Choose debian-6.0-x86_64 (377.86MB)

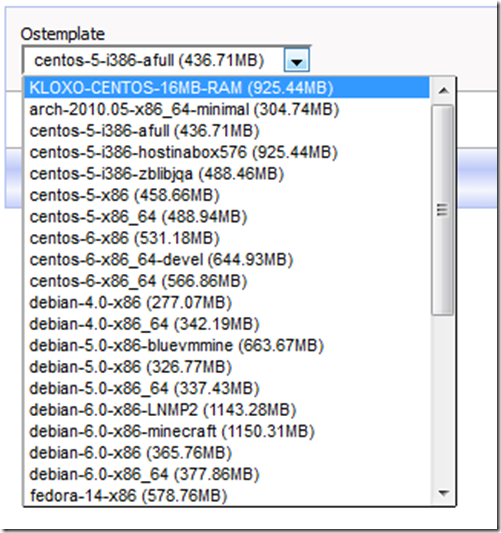point(227,474)
